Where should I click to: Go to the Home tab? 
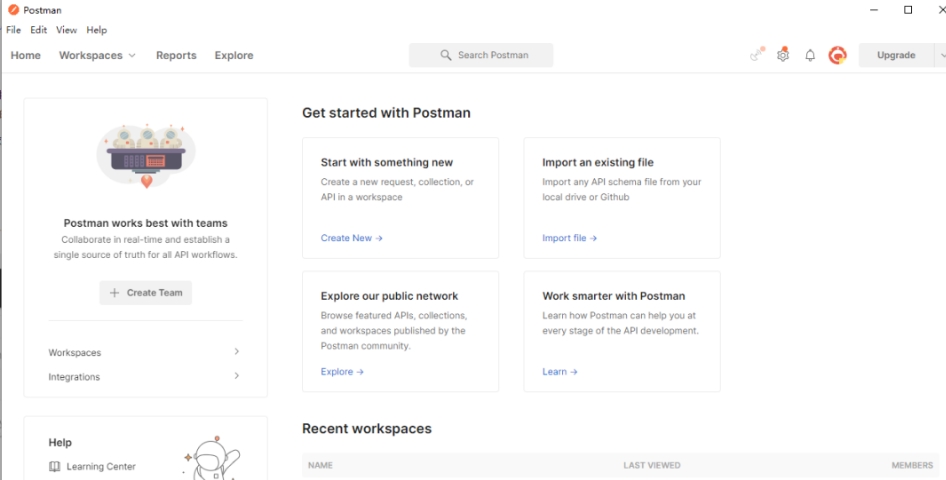point(26,55)
